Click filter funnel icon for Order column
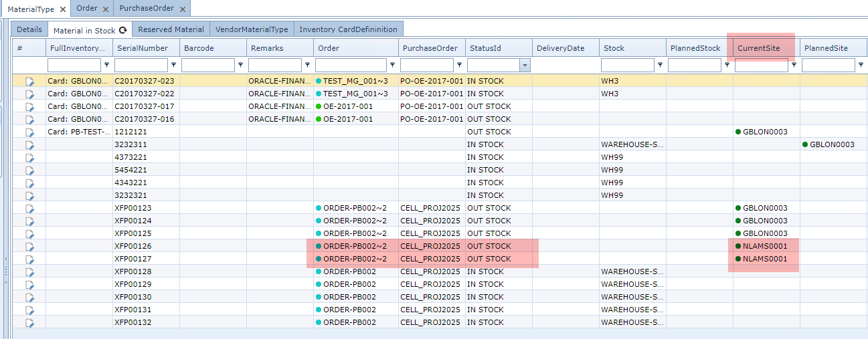The height and width of the screenshot is (339, 868). (393, 65)
